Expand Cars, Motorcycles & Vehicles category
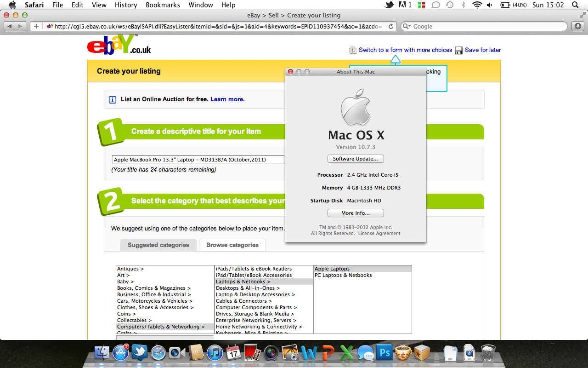This screenshot has height=368, width=588. pos(165,301)
